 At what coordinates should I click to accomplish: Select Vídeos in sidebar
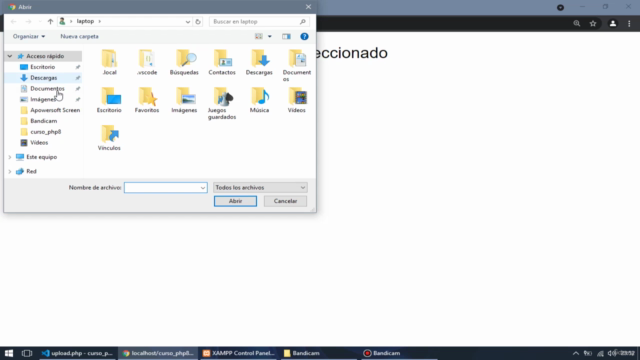click(x=39, y=142)
